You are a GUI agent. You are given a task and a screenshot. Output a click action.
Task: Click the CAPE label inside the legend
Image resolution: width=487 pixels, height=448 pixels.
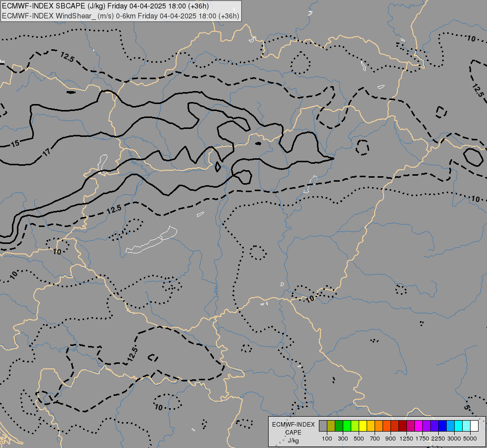click(x=293, y=433)
